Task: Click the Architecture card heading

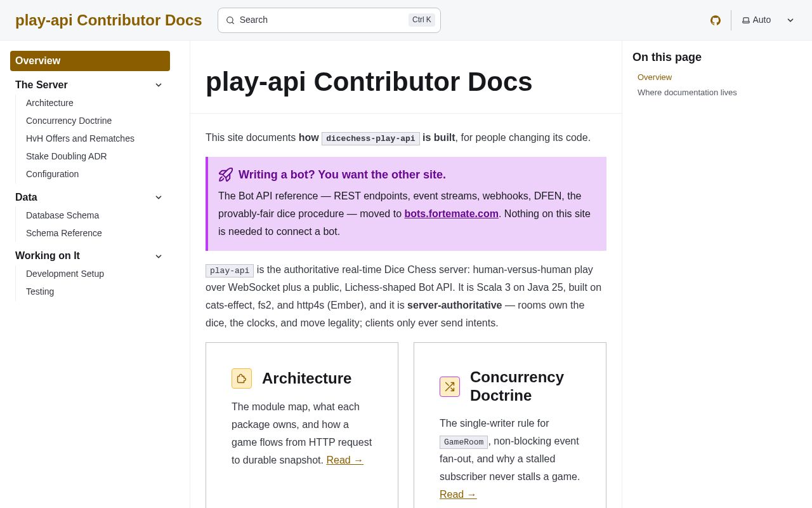Action: 306,378
